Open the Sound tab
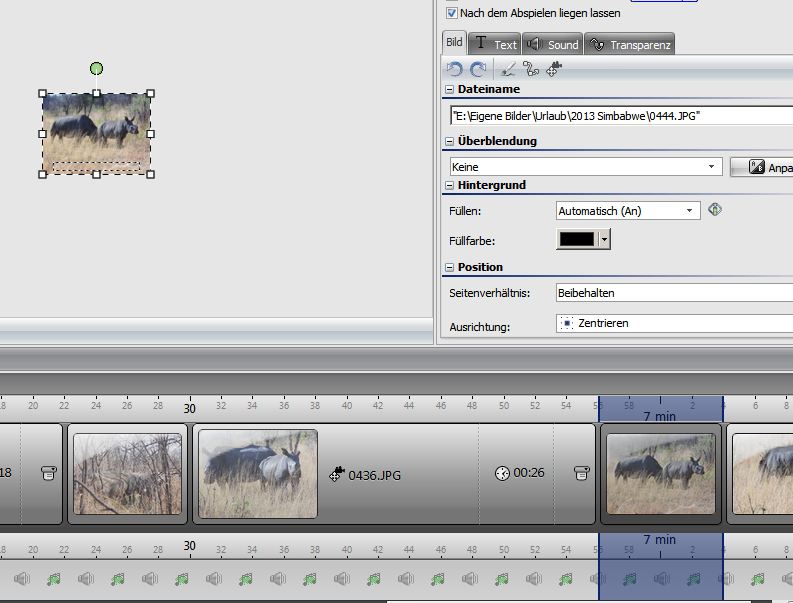 coord(553,44)
